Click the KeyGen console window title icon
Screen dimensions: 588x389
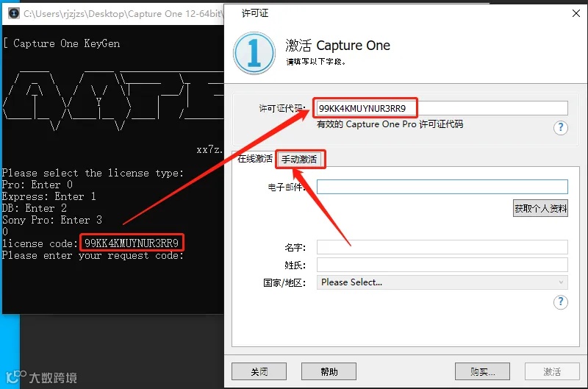coord(14,14)
